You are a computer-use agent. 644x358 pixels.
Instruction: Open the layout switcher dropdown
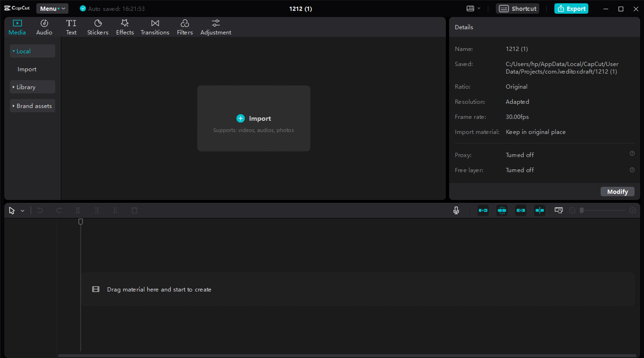(473, 9)
